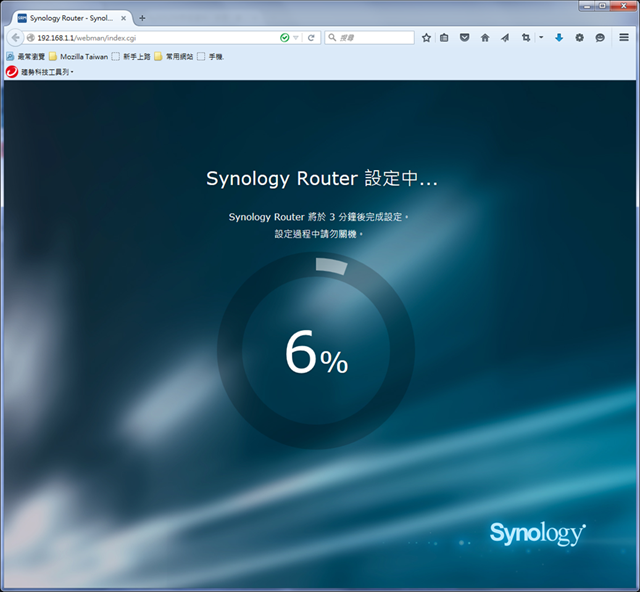Show bookmarks list using clipboard icon
640x592 pixels.
[444, 38]
